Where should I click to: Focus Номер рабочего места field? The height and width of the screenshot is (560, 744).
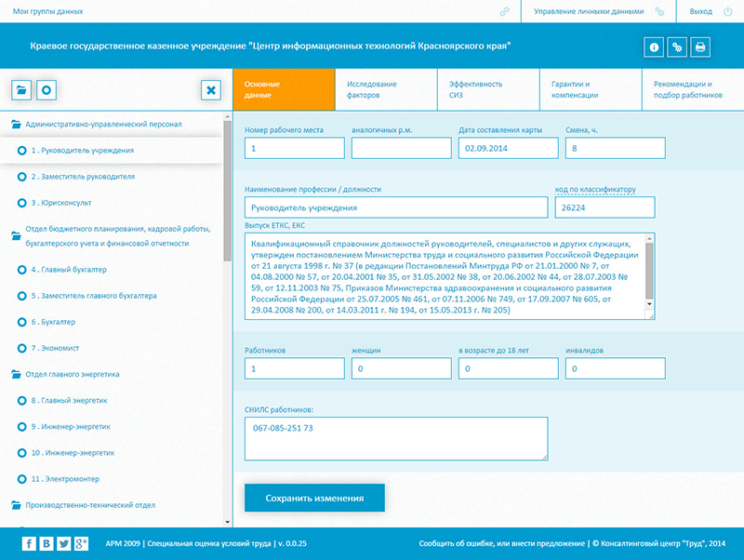coord(295,148)
